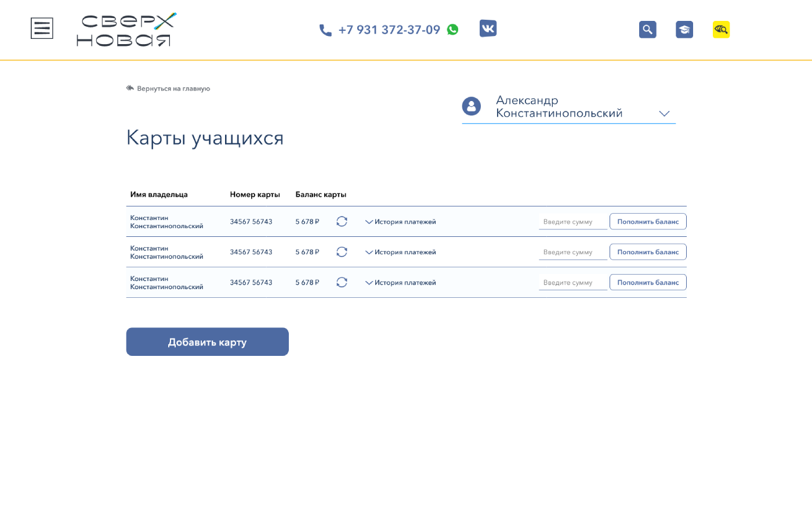Call +7 931 372-37-09 number link
Viewport: 812px width, 508px height.
pos(389,30)
